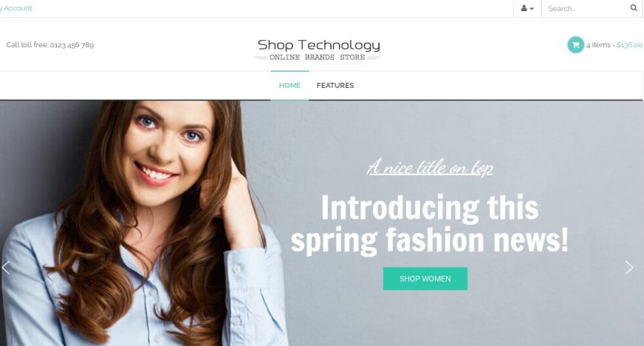
Task: Click the SHOP WOMEN button
Action: (x=425, y=279)
